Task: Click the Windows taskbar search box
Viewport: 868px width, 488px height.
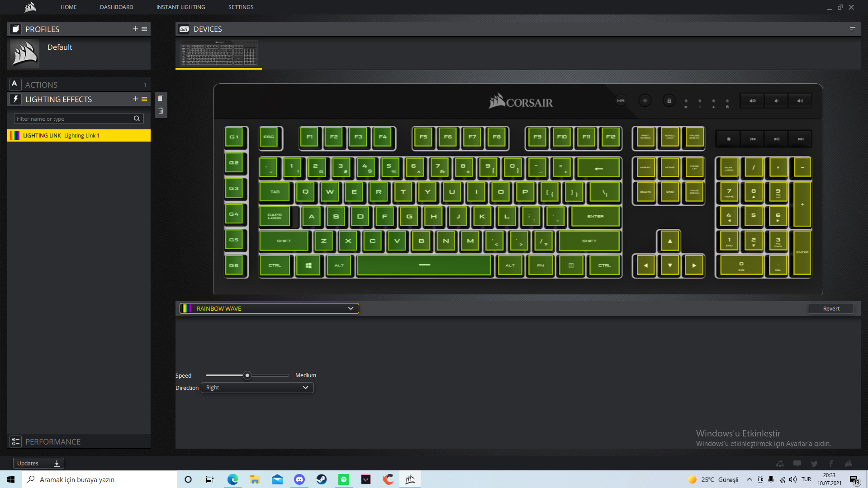Action: point(100,479)
